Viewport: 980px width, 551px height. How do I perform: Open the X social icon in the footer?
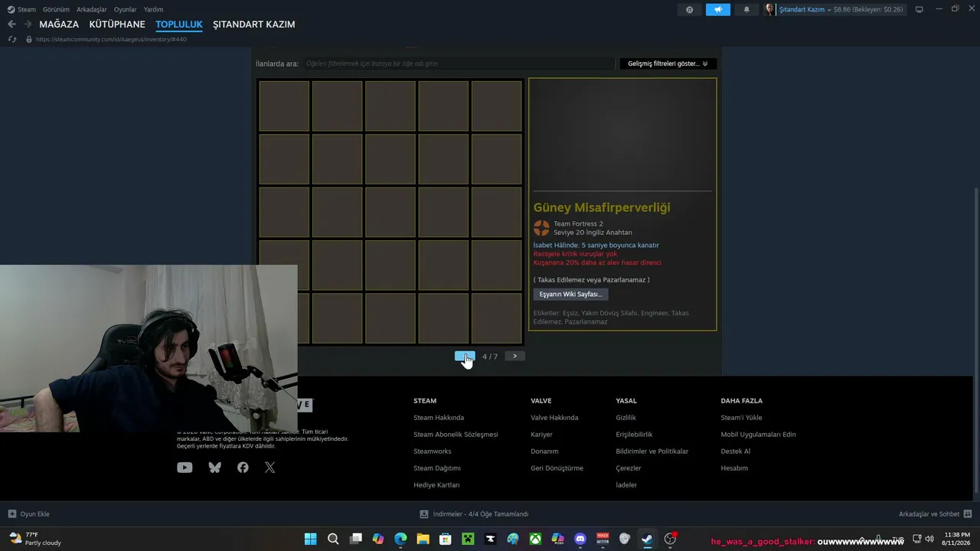tap(269, 468)
